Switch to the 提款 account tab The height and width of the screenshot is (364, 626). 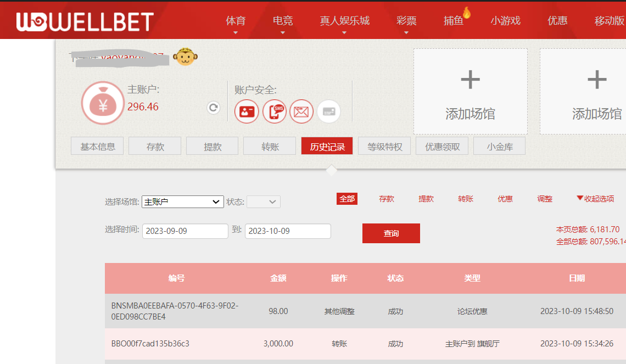(213, 146)
